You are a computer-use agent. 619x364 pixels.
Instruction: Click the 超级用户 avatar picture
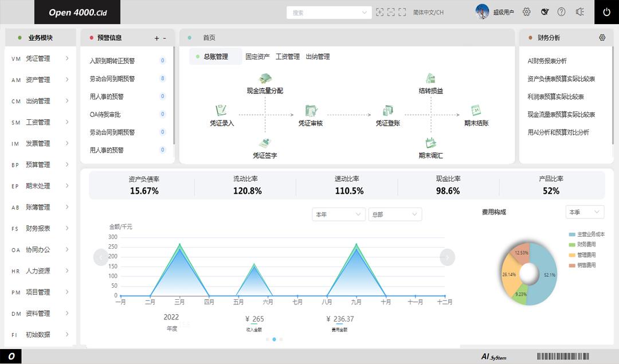pyautogui.click(x=482, y=11)
